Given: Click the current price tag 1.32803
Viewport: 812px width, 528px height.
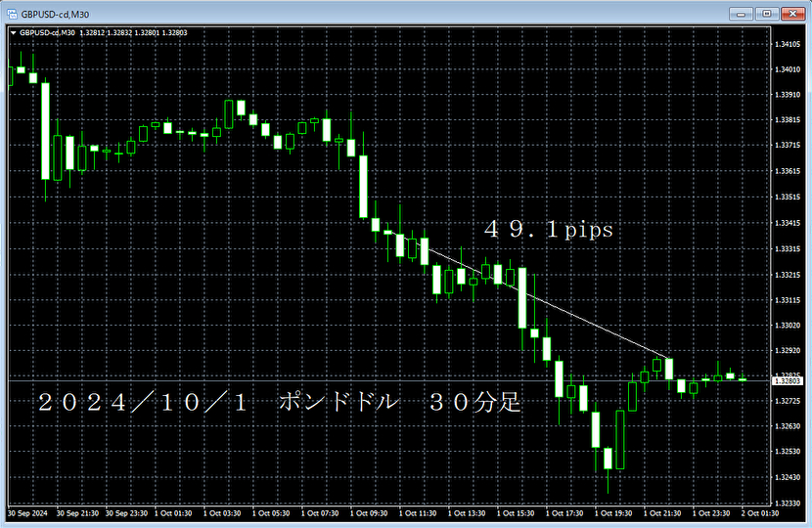Looking at the screenshot, I should click(x=788, y=381).
